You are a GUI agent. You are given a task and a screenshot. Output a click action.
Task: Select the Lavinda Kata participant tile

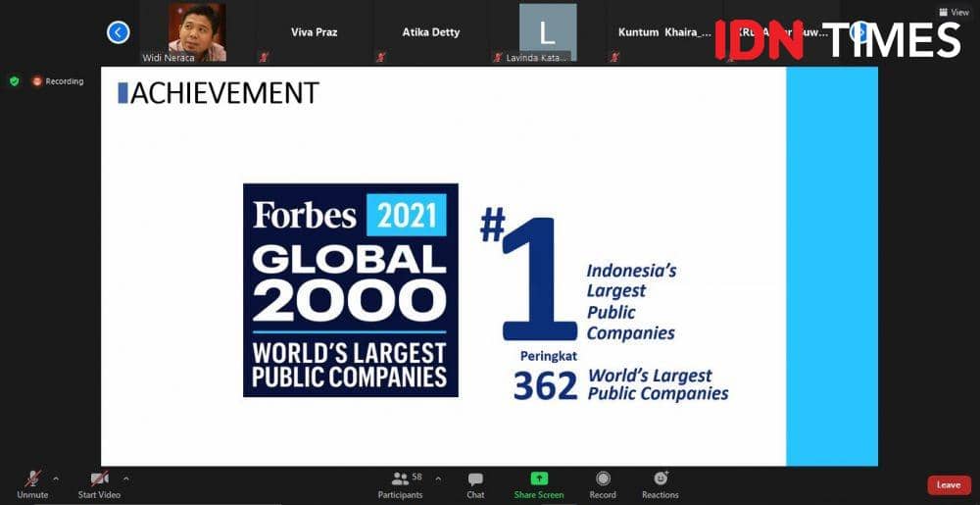coord(547,32)
